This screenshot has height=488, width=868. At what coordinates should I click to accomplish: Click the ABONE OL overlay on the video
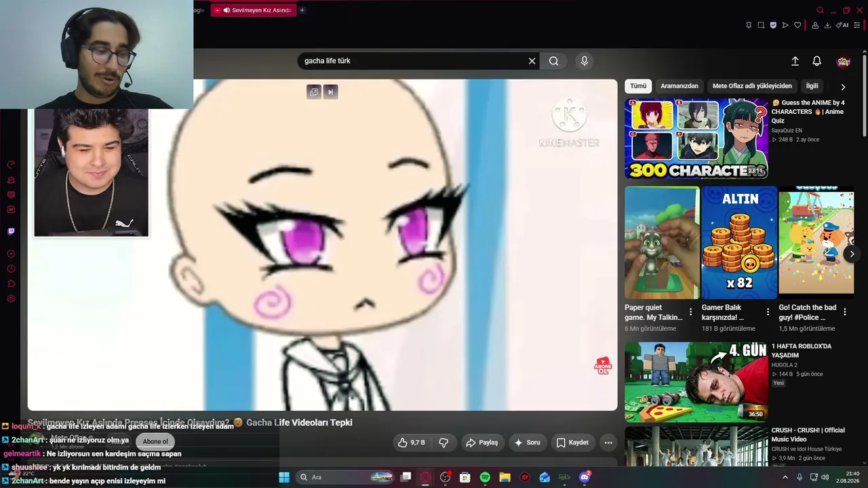click(x=603, y=366)
